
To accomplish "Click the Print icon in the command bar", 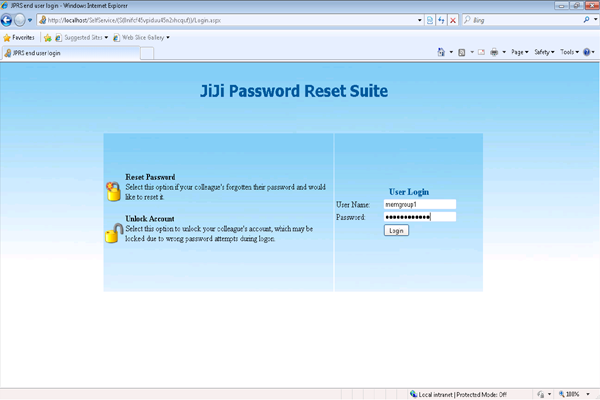I will [x=494, y=52].
